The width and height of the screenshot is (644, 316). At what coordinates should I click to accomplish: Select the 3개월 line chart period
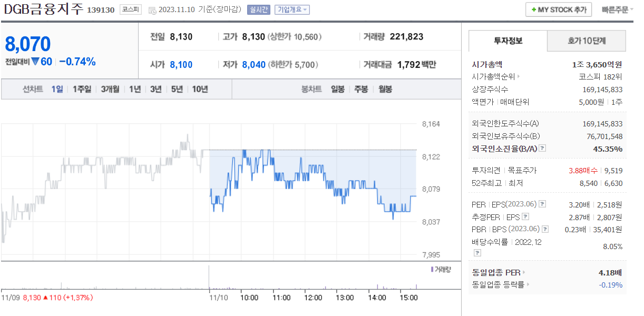point(110,89)
